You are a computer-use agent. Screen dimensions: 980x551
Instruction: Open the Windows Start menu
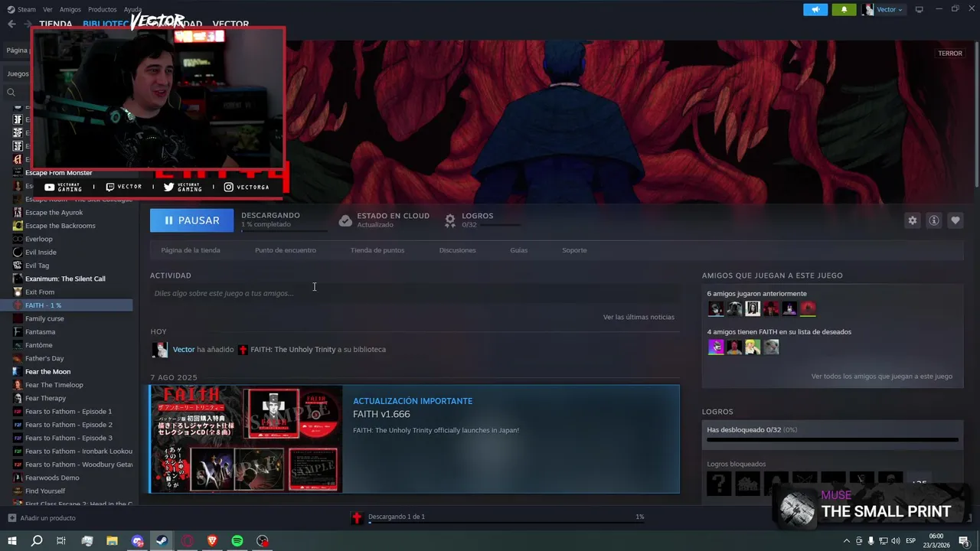11,541
